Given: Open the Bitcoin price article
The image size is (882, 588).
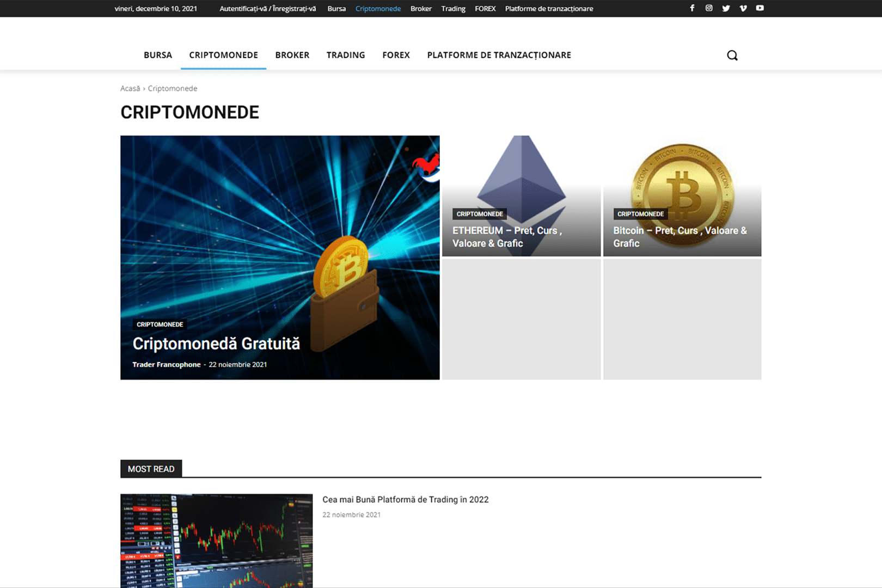Looking at the screenshot, I should [679, 237].
